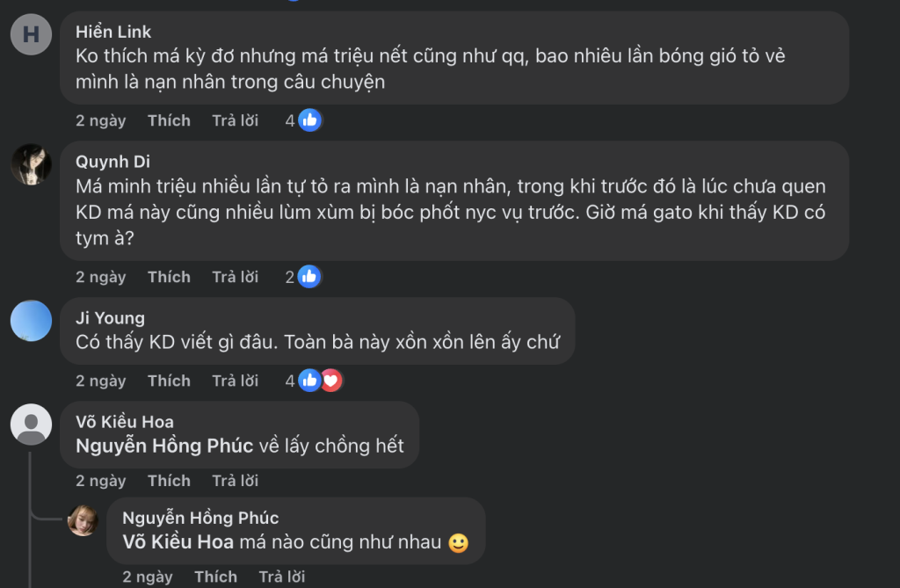Click the 2 ngày timestamp under Ji Young's comment
This screenshot has height=588, width=900.
point(100,380)
